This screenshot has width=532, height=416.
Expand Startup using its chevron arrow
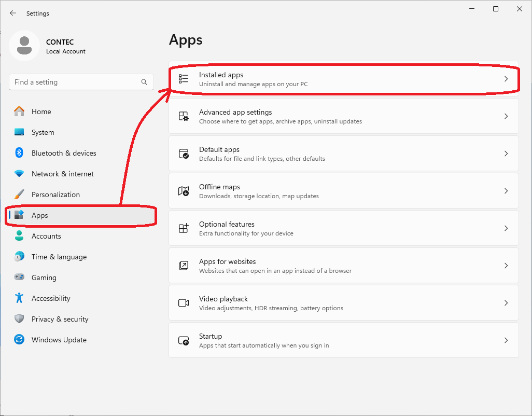click(506, 340)
